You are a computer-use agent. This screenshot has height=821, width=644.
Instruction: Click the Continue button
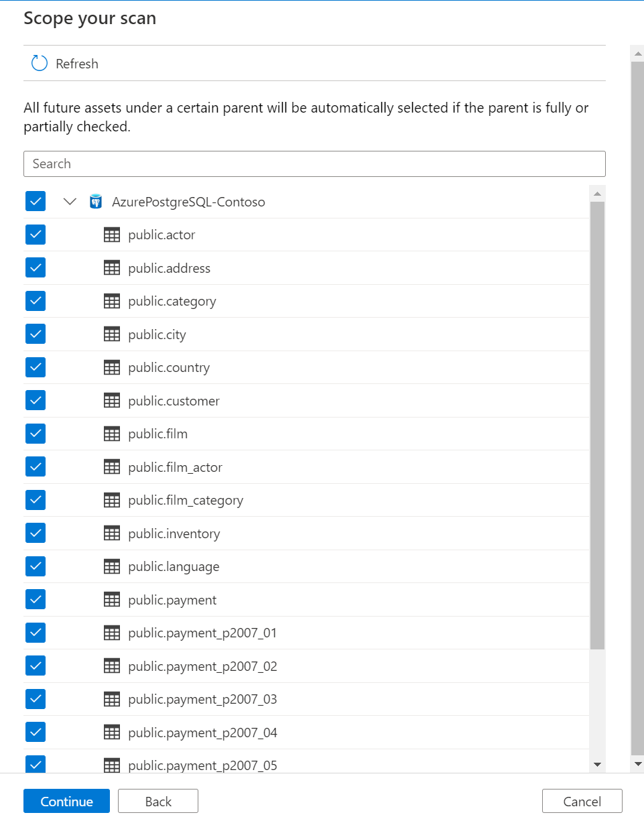pyautogui.click(x=66, y=801)
